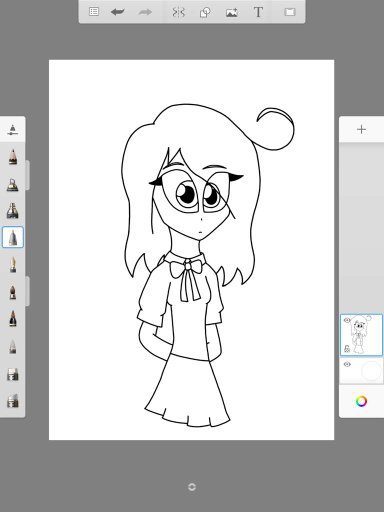384x512 pixels.
Task: Hide the drawing layer with the eye icon
Action: [x=347, y=320]
